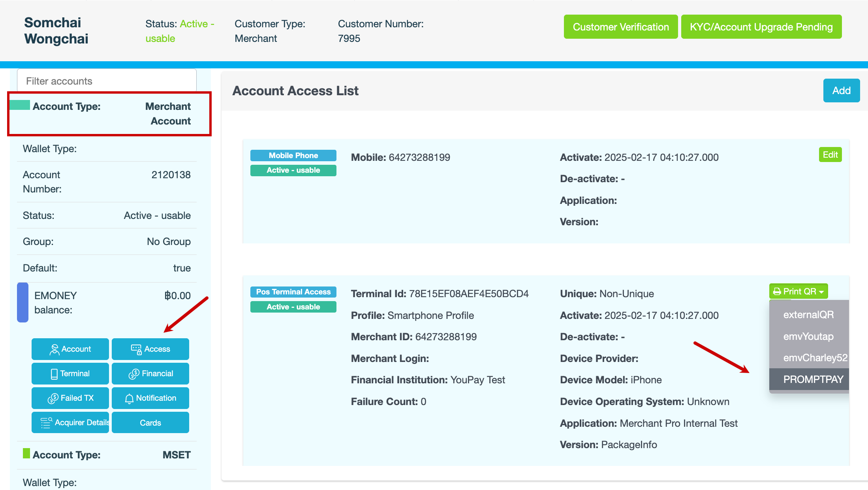868x490 pixels.
Task: Click the printer icon on Print QR
Action: click(777, 292)
